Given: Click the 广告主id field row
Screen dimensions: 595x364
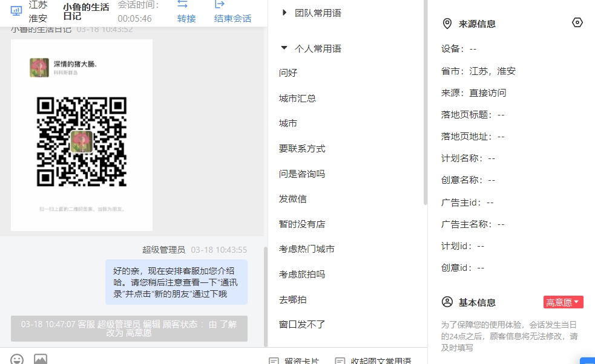Looking at the screenshot, I should 467,203.
